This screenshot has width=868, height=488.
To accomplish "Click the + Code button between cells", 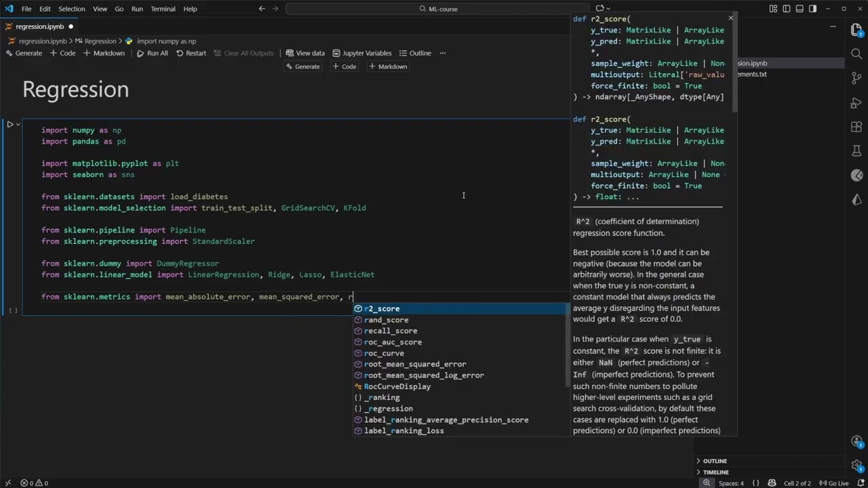I will tap(344, 66).
